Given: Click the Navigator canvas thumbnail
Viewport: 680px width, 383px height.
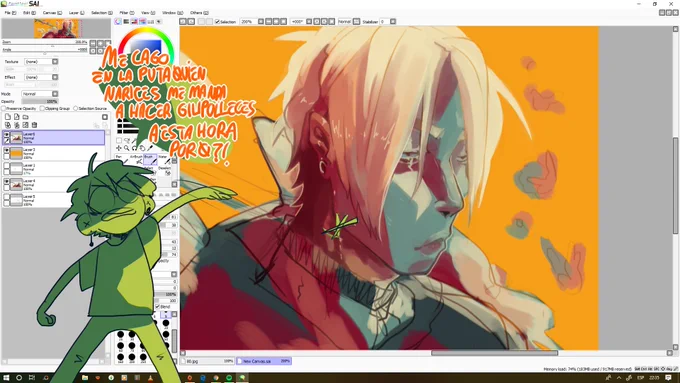Looking at the screenshot, I should (x=56, y=29).
